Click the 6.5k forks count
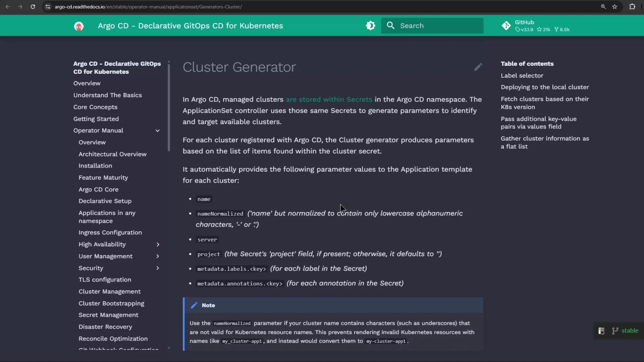 click(x=562, y=29)
